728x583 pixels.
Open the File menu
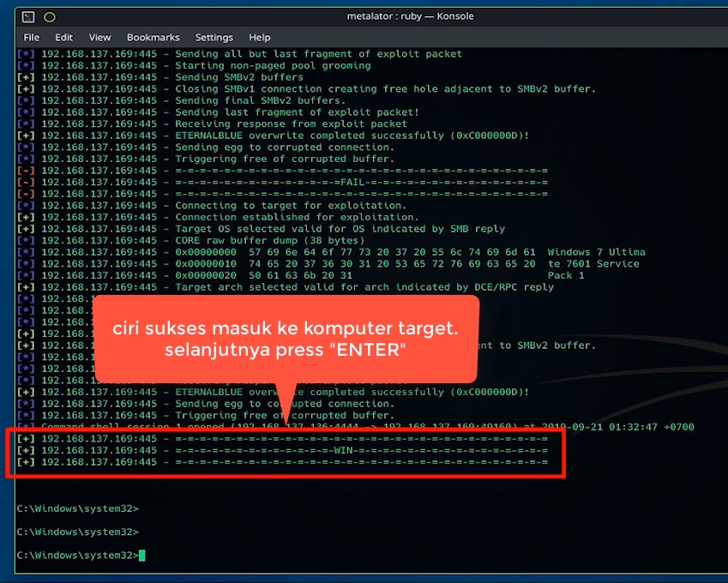coord(32,38)
